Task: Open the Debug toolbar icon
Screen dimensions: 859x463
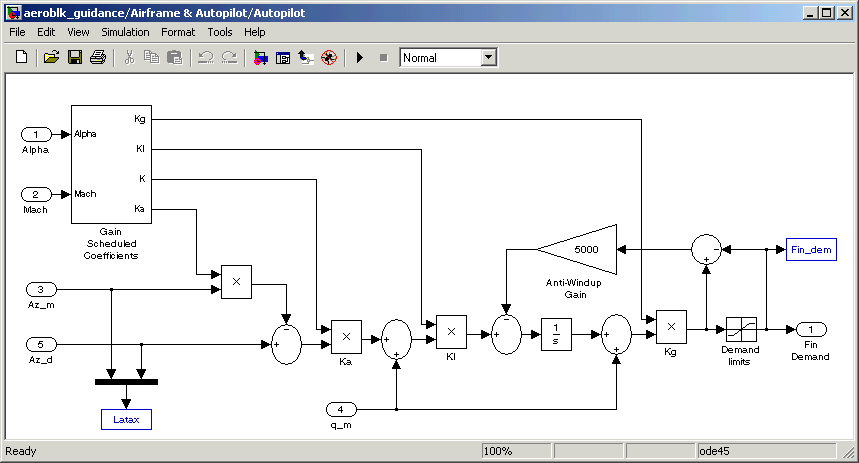Action: point(329,57)
